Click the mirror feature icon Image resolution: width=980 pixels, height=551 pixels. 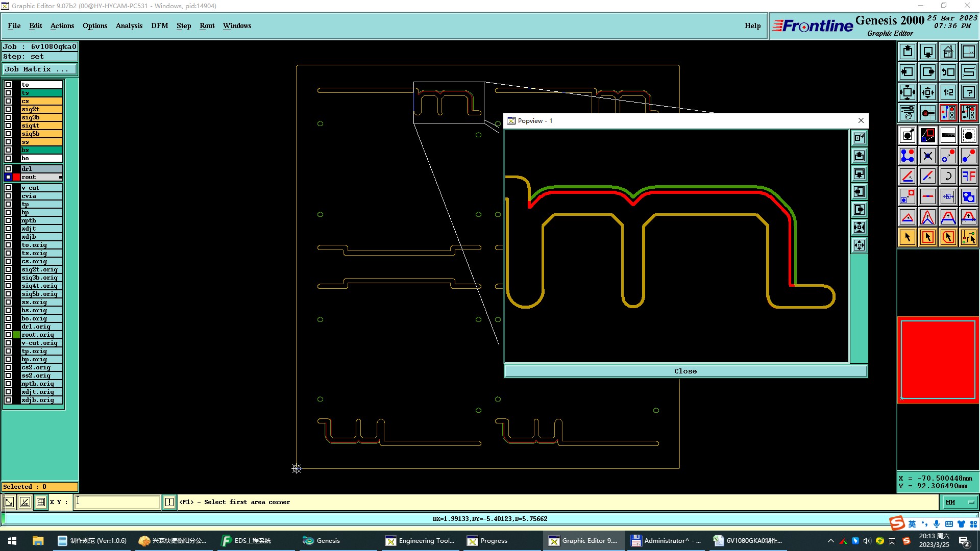pyautogui.click(x=968, y=176)
